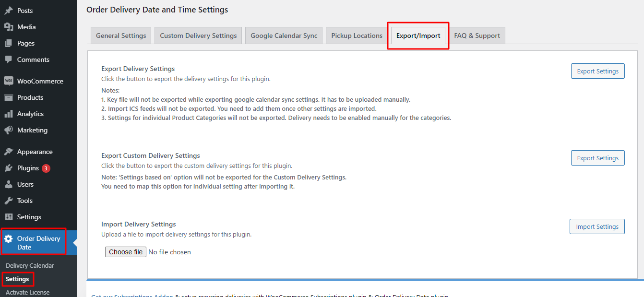
Task: Switch to the General Settings tab
Action: [120, 35]
